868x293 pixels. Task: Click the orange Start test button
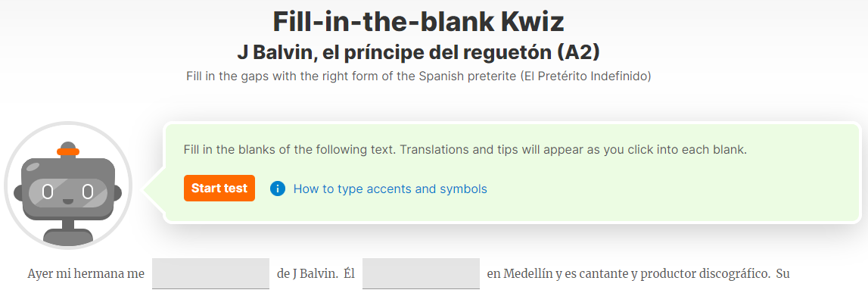[219, 189]
